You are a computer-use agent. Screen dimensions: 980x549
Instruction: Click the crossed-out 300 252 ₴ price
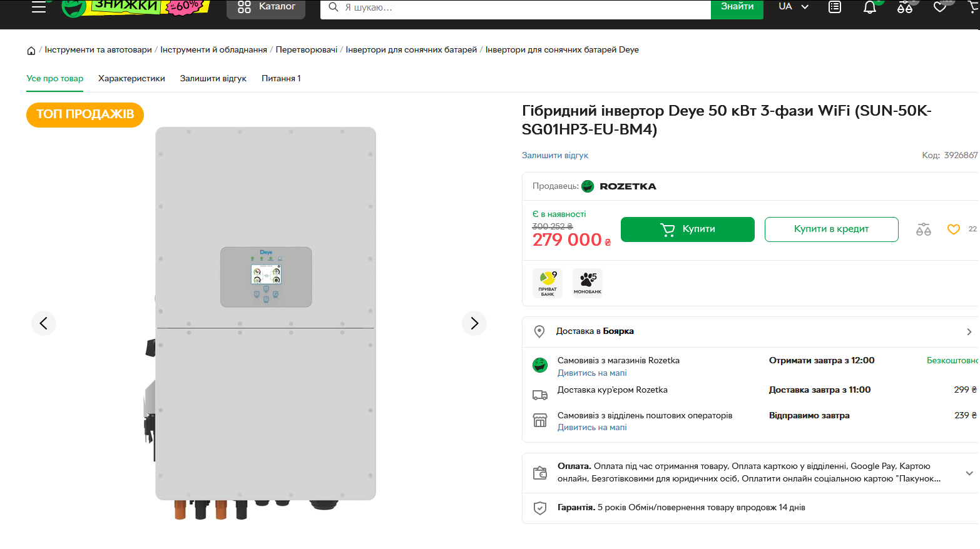click(552, 226)
